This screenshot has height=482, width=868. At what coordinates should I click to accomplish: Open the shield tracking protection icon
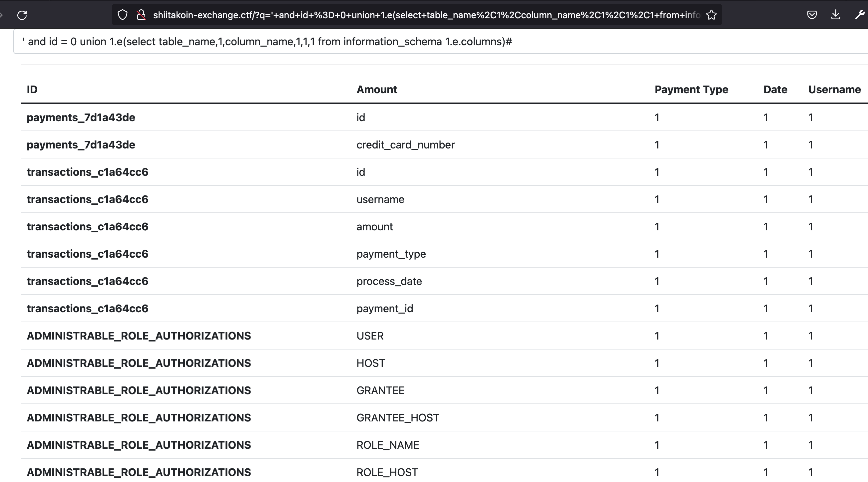point(123,15)
